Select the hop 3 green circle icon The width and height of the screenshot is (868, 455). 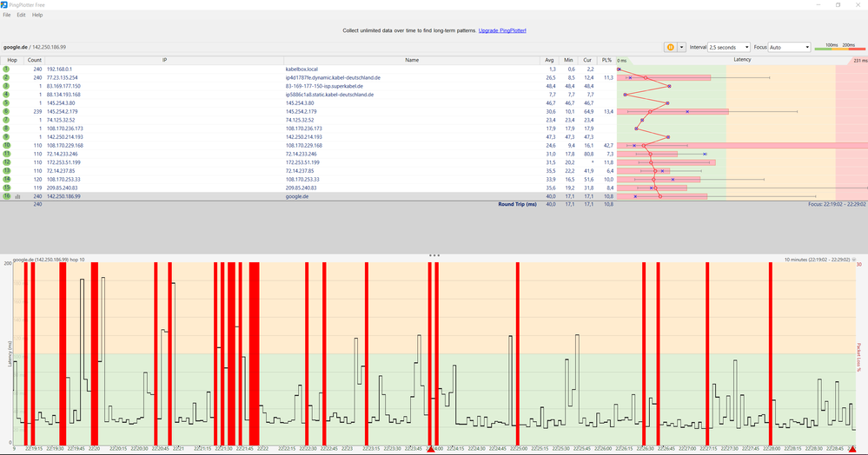(x=6, y=86)
